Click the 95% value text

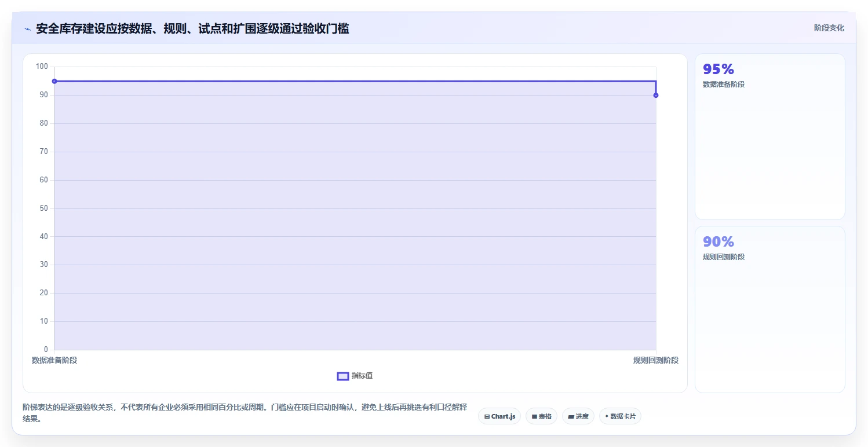(719, 69)
